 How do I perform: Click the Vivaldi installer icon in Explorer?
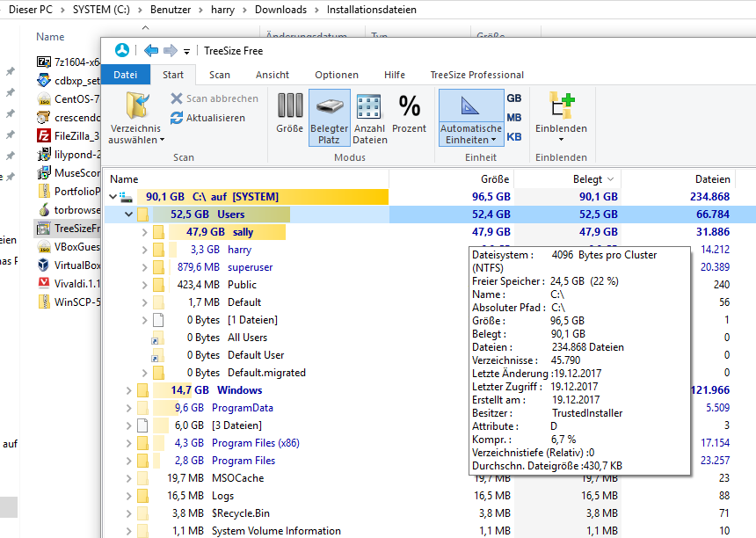tap(44, 283)
